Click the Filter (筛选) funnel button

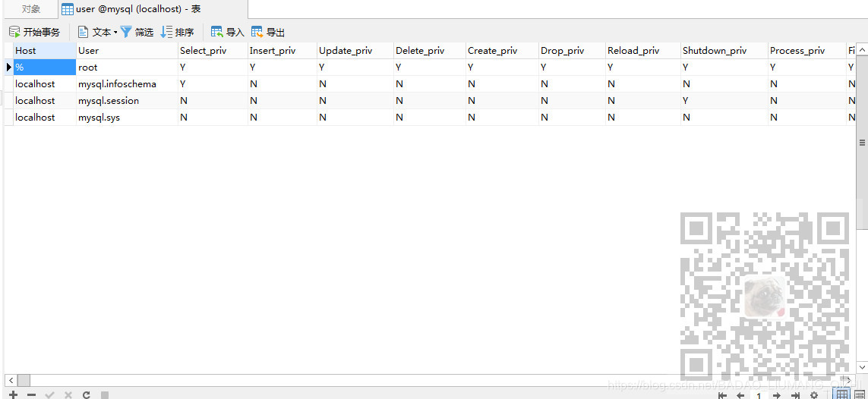click(x=137, y=32)
